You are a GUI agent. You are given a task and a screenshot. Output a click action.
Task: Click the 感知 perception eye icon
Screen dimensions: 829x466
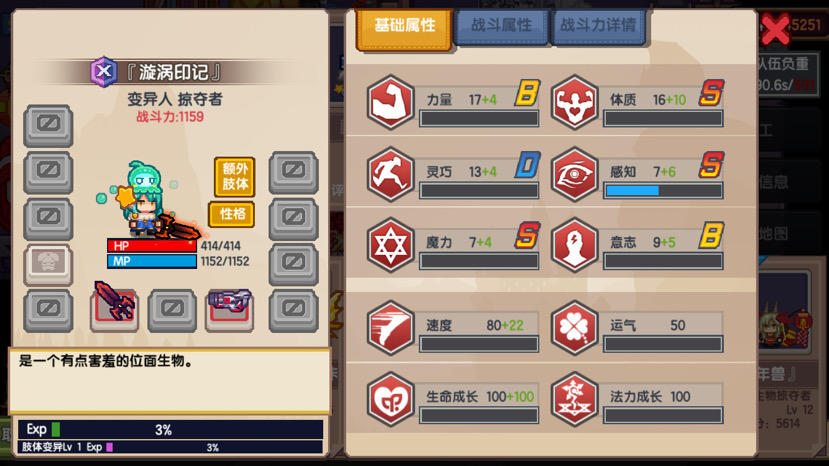coord(575,174)
